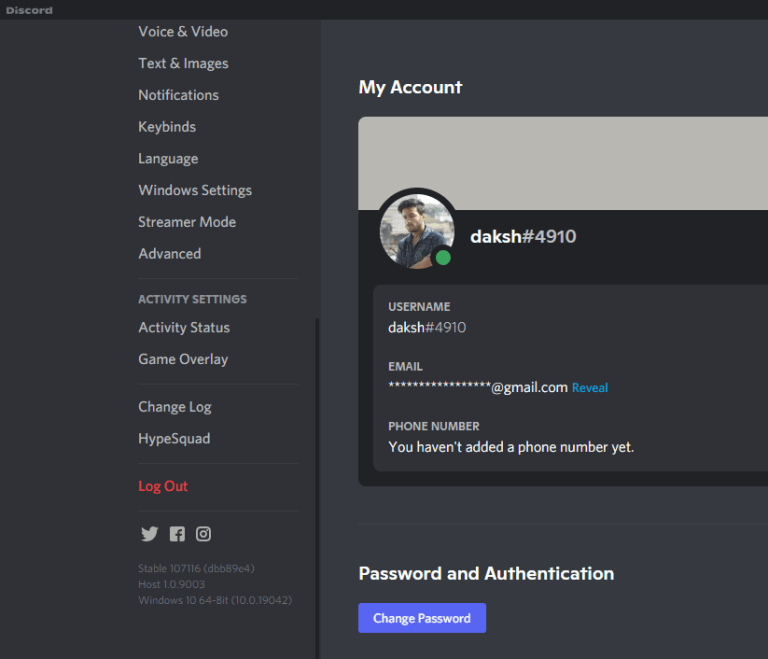Click the gray profile banner area
The width and height of the screenshot is (768, 659).
[x=563, y=163]
